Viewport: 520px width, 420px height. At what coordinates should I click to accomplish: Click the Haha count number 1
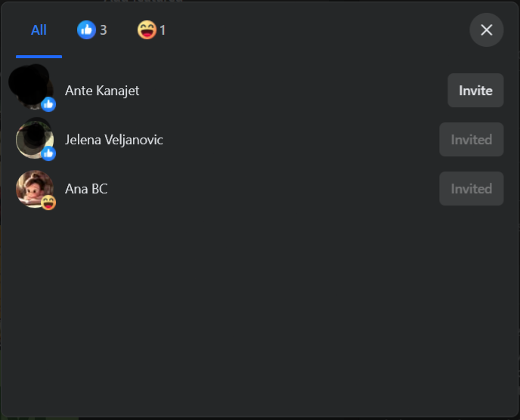(162, 30)
